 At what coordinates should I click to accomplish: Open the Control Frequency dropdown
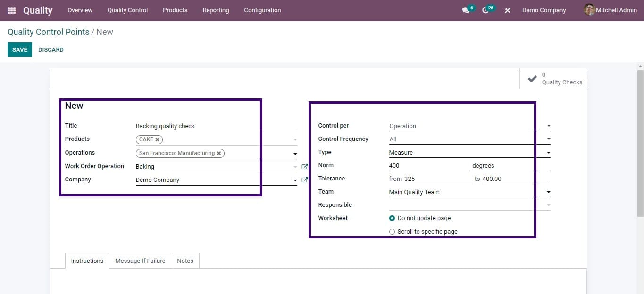tap(469, 139)
